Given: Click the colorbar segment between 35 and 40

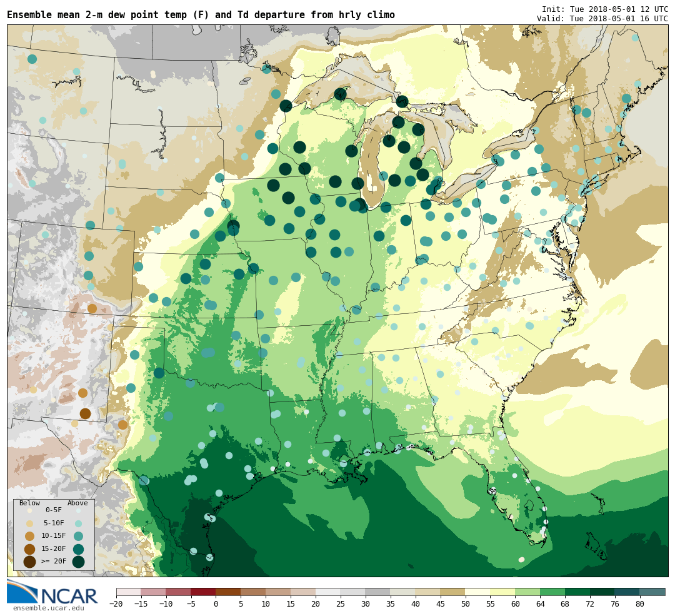Looking at the screenshot, I should [403, 592].
